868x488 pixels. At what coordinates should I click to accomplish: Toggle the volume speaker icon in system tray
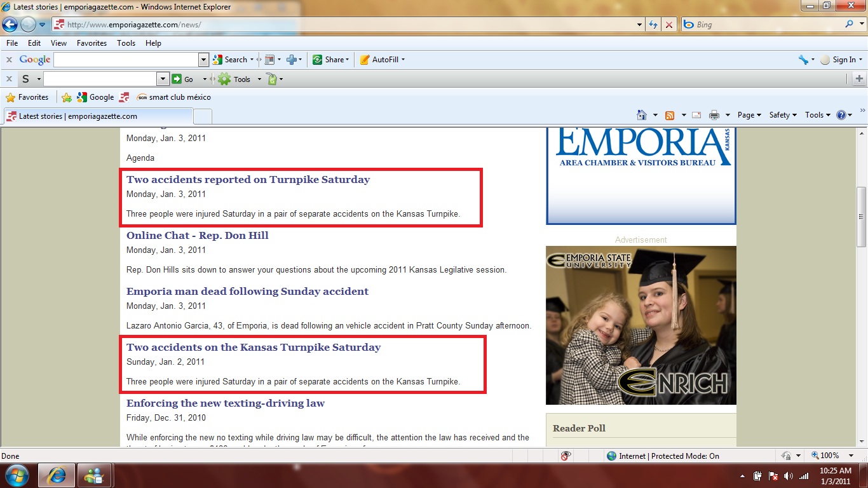pos(789,475)
